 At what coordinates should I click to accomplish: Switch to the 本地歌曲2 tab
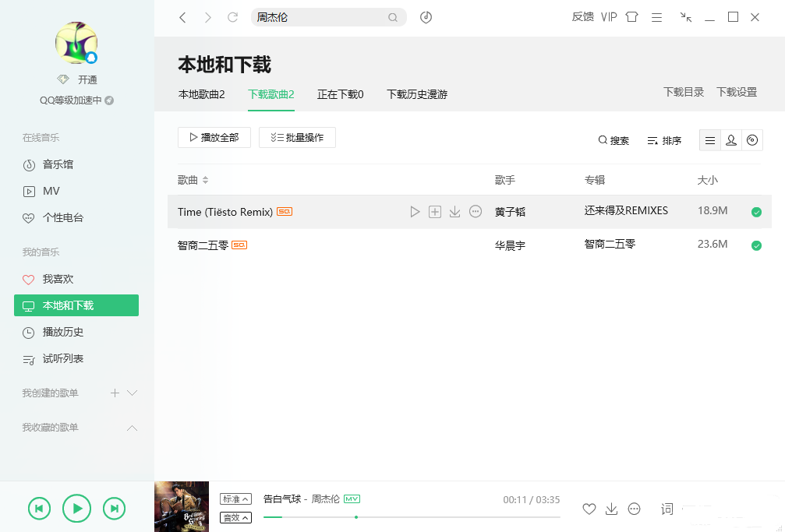201,94
